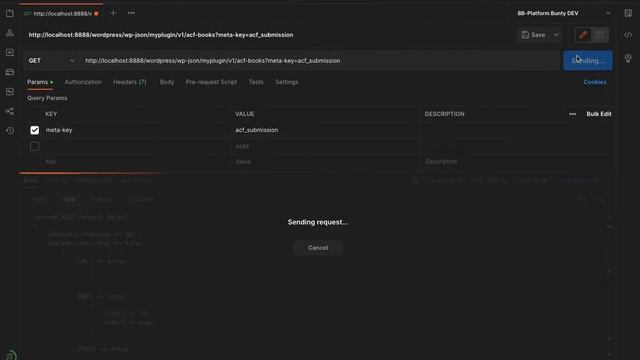Click the pencil edit icon
The height and width of the screenshot is (360, 640).
583,35
